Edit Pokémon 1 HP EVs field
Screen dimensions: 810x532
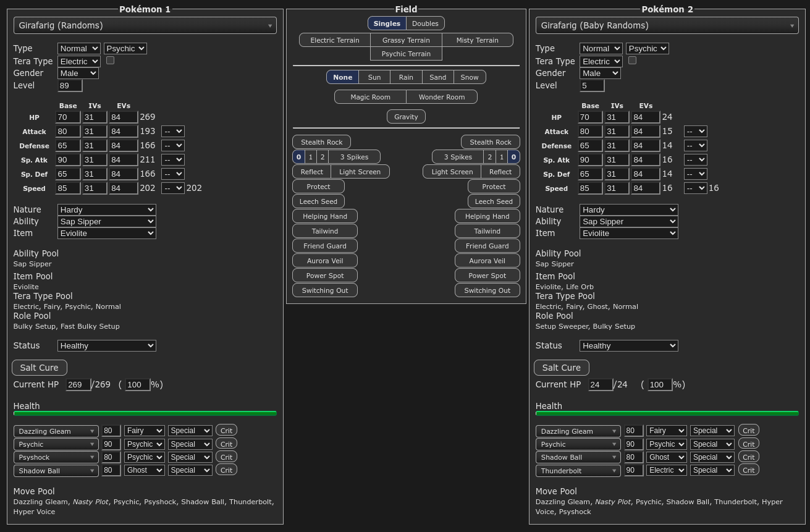[124, 117]
